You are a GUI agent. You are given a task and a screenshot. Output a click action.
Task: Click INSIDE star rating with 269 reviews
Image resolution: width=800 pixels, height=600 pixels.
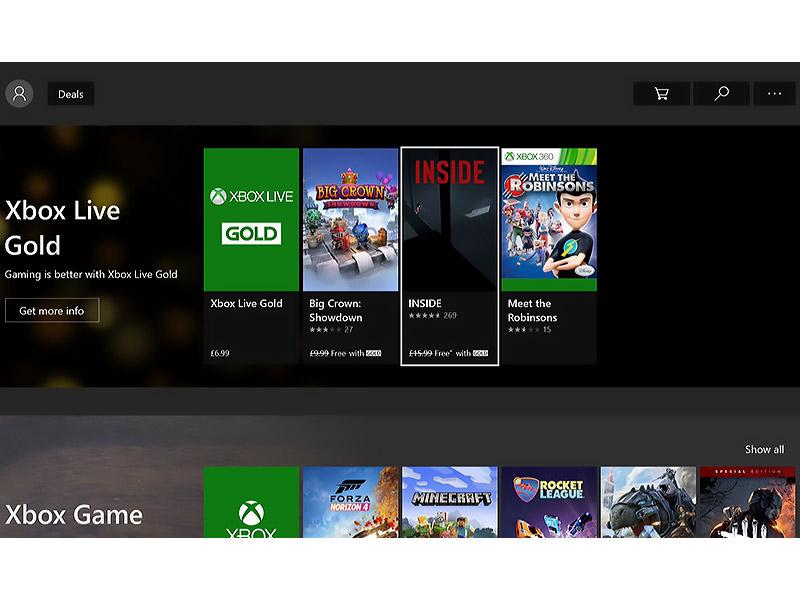(x=433, y=316)
